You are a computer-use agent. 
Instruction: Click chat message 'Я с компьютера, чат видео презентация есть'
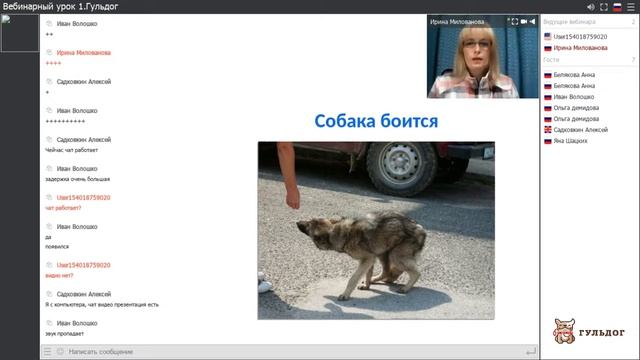[102, 305]
